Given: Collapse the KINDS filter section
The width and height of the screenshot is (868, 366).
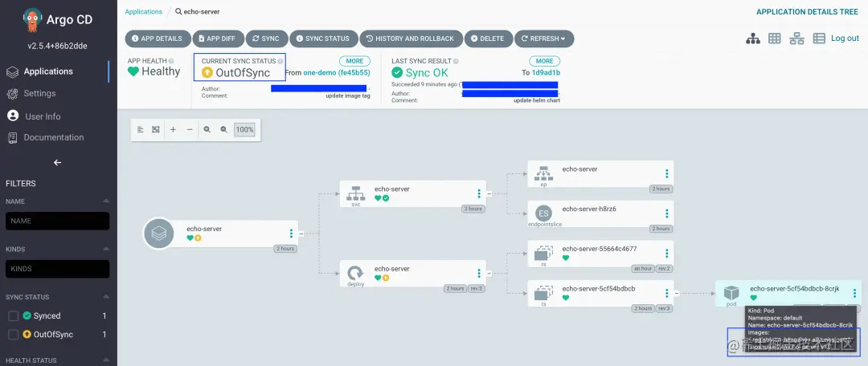Looking at the screenshot, I should pyautogui.click(x=106, y=249).
